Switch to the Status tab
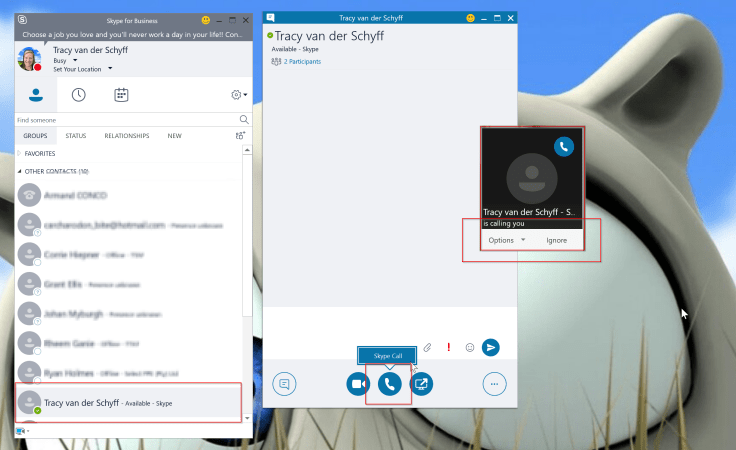The height and width of the screenshot is (450, 736). tap(76, 136)
